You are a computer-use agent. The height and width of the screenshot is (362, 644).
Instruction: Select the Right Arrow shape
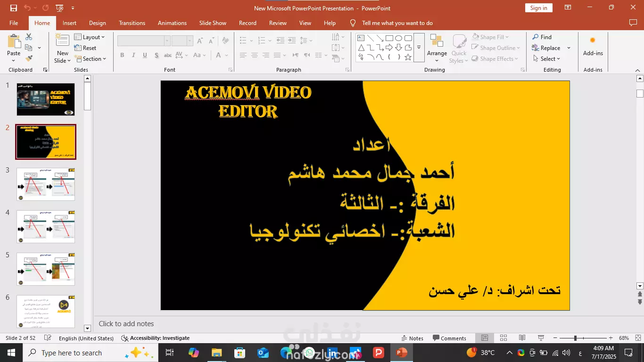[x=389, y=48]
